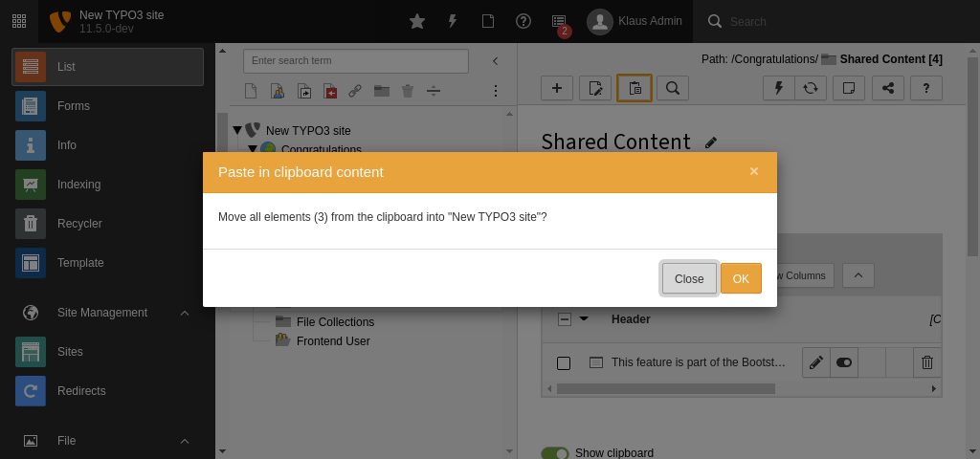Viewport: 980px width, 459px height.
Task: Open the page tree kebab options menu
Action: [x=496, y=91]
